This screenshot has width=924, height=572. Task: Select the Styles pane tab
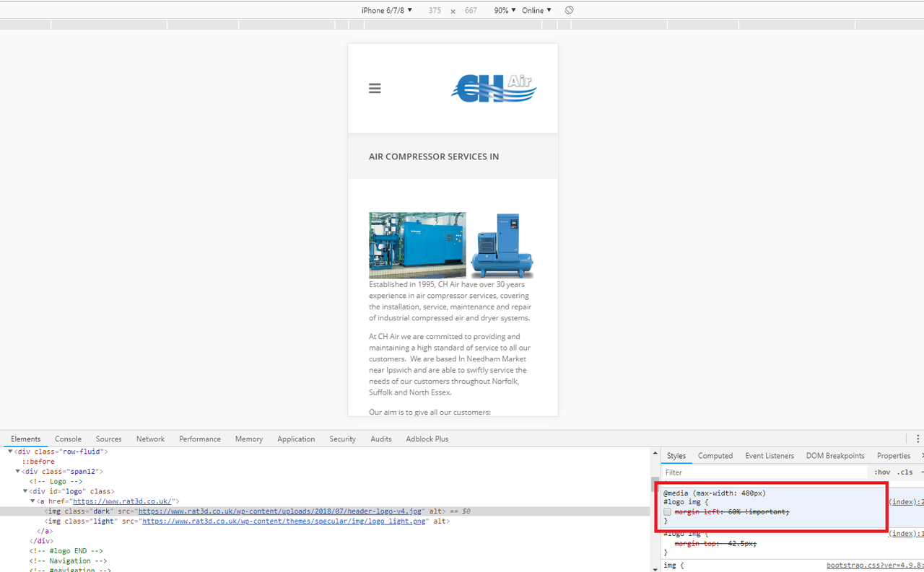pos(676,456)
